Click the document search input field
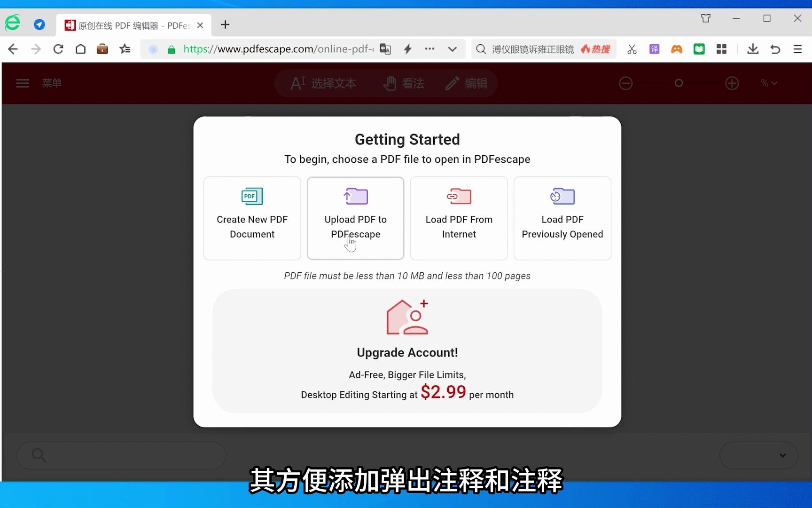The width and height of the screenshot is (812, 508). [121, 455]
